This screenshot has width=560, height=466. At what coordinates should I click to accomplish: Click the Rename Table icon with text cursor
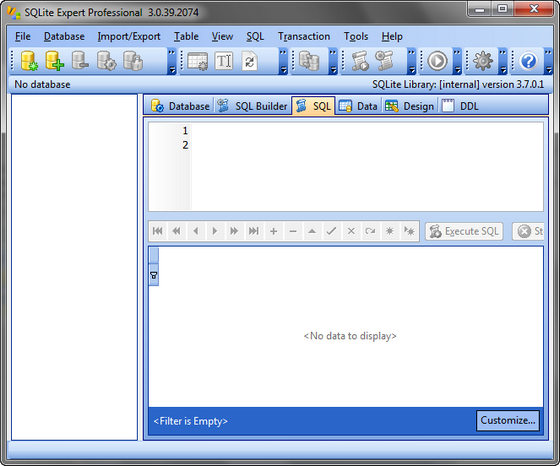224,61
